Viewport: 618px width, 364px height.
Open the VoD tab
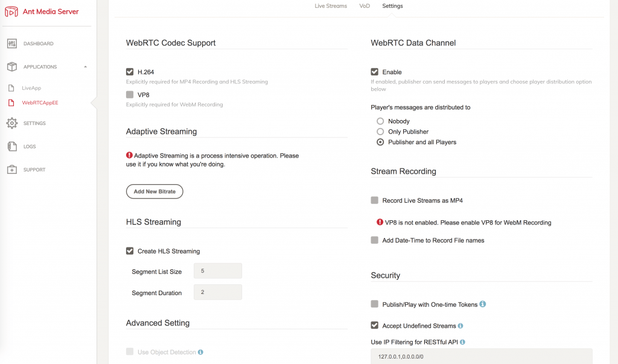pyautogui.click(x=365, y=6)
